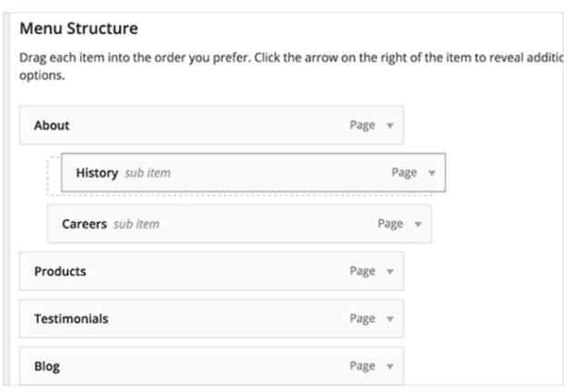Expand the Products item options arrow
Screen dimensions: 582x392
click(x=390, y=272)
